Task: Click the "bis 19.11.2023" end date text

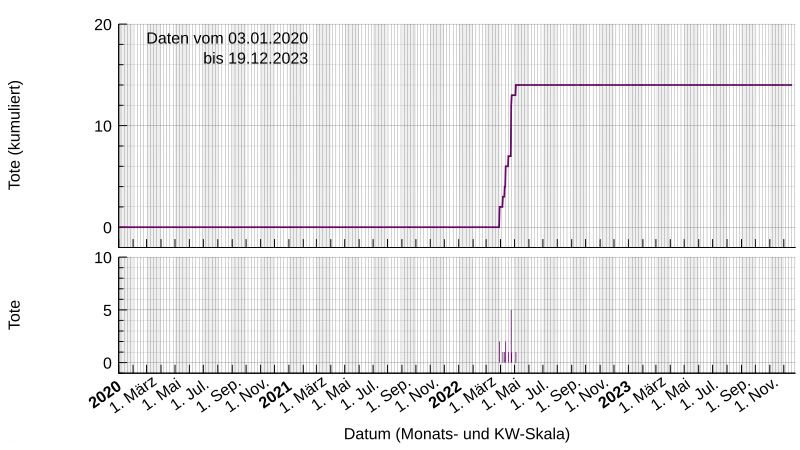Action: (255, 58)
